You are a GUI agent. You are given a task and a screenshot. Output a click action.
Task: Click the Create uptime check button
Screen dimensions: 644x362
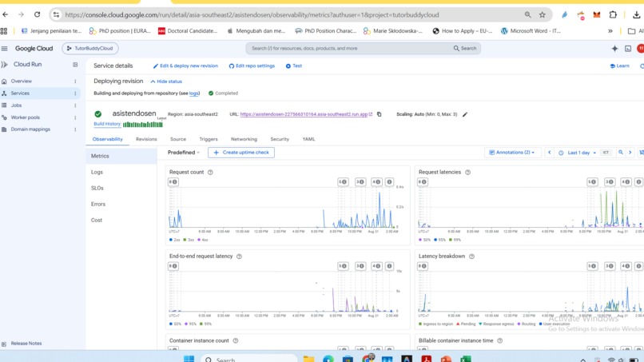(x=241, y=153)
